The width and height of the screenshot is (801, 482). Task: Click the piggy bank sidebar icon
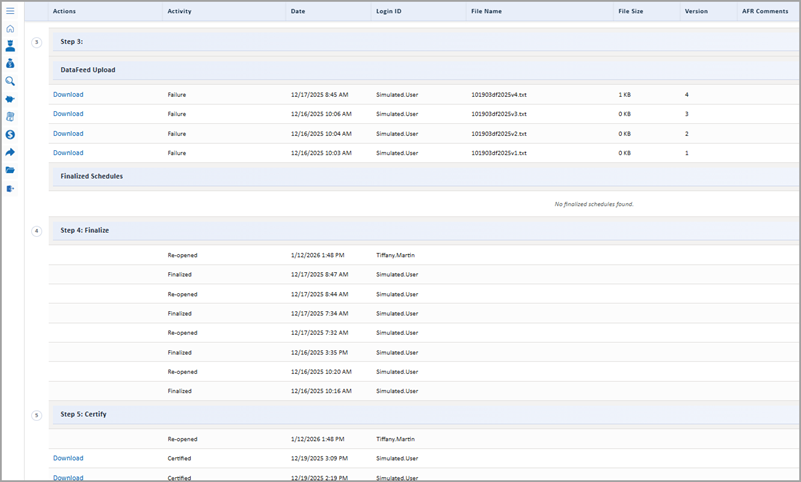[10, 99]
